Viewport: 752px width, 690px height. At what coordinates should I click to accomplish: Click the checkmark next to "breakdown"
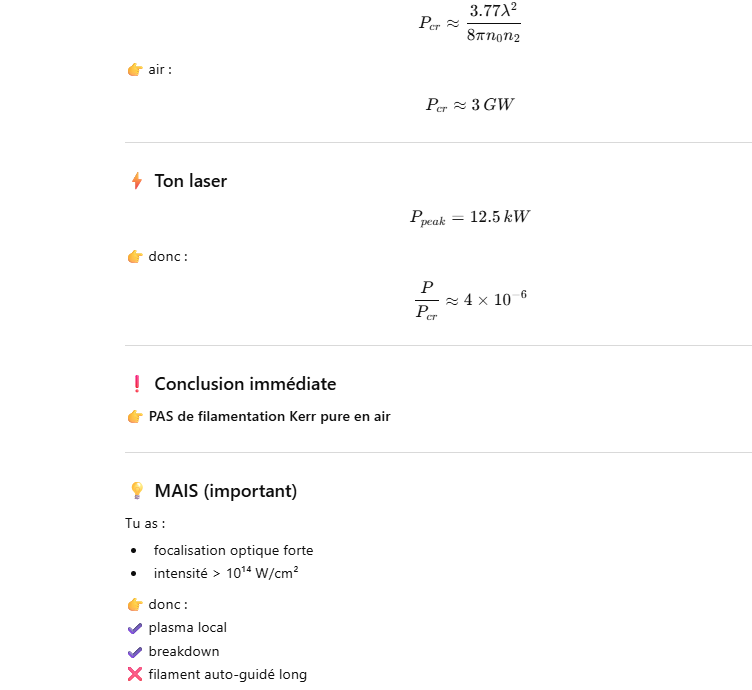tap(135, 651)
